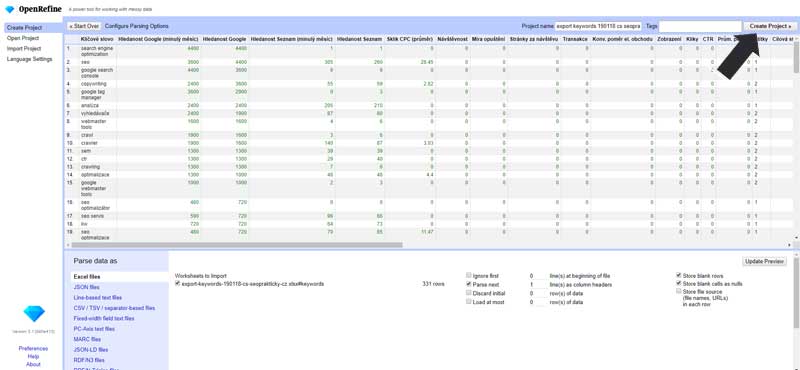Focus the Tags input field

[700, 26]
